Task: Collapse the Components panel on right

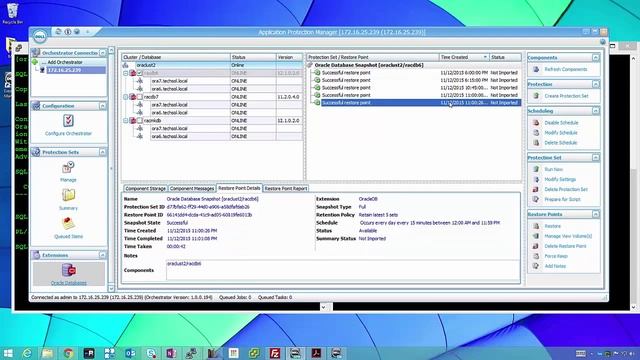Action: [596, 58]
